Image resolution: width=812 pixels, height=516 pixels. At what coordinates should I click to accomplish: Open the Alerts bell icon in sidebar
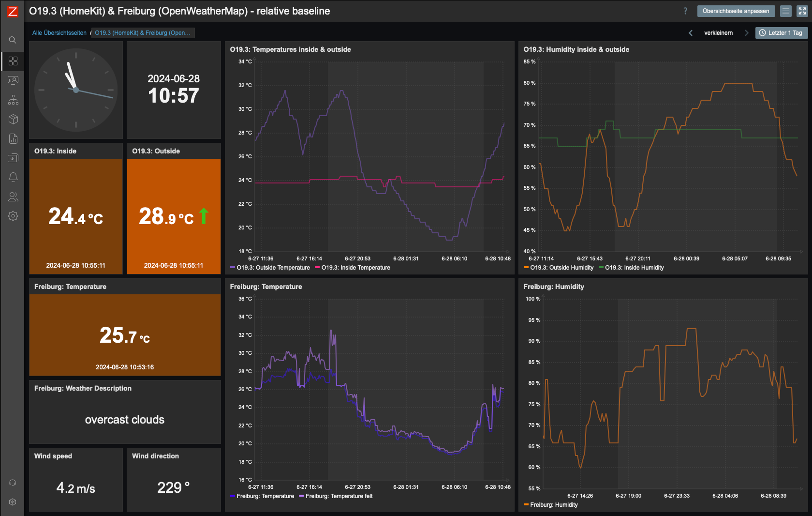click(13, 177)
